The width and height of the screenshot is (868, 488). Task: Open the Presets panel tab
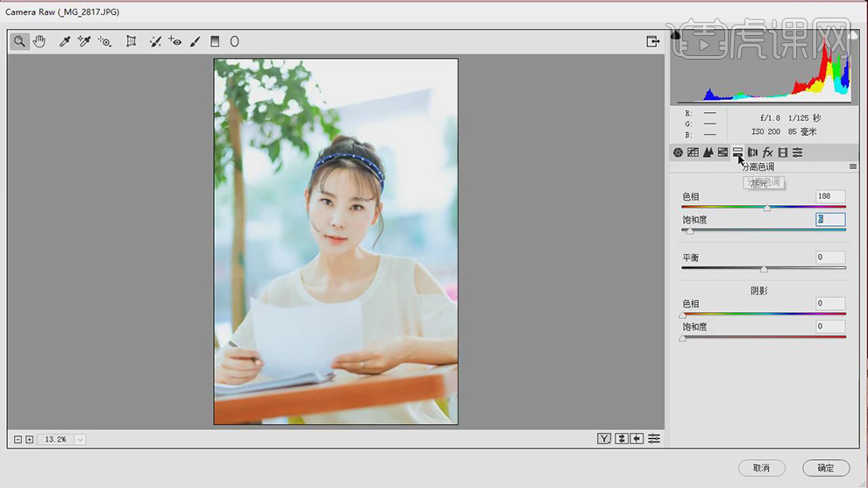[x=798, y=152]
